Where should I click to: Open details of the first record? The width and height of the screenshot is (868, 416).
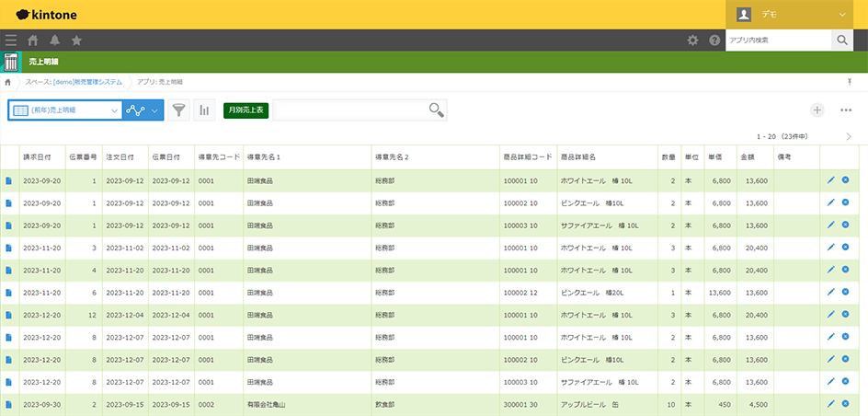coord(9,180)
